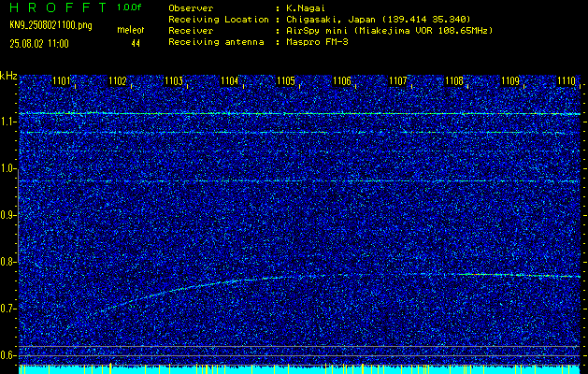
Task: Click the 1103 time marker
Action: [x=174, y=81]
